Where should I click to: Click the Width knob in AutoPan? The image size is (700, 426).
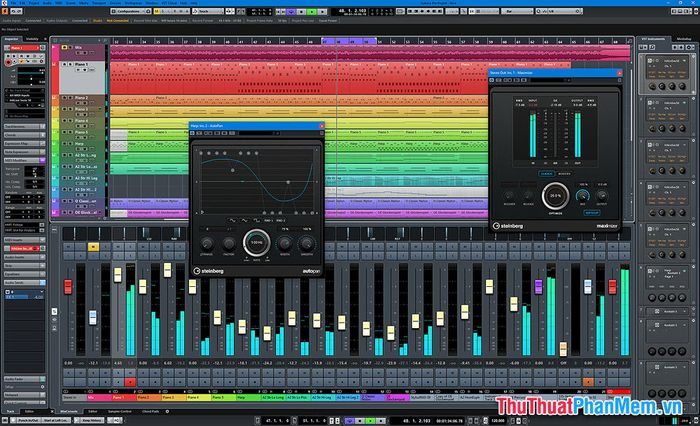pos(284,244)
